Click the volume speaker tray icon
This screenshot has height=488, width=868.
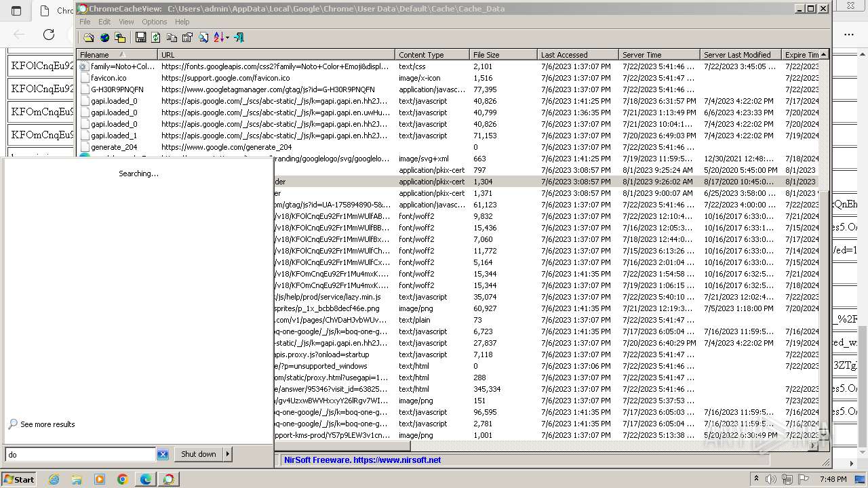pyautogui.click(x=772, y=479)
